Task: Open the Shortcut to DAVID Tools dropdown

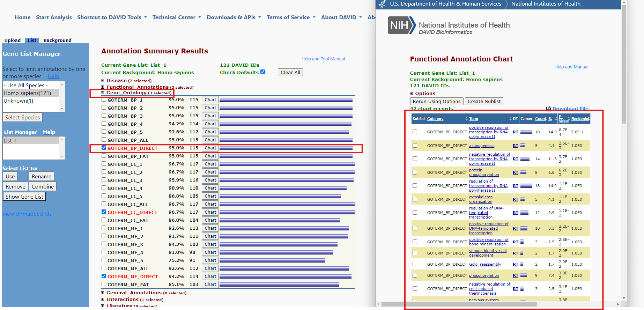Action: coord(112,17)
